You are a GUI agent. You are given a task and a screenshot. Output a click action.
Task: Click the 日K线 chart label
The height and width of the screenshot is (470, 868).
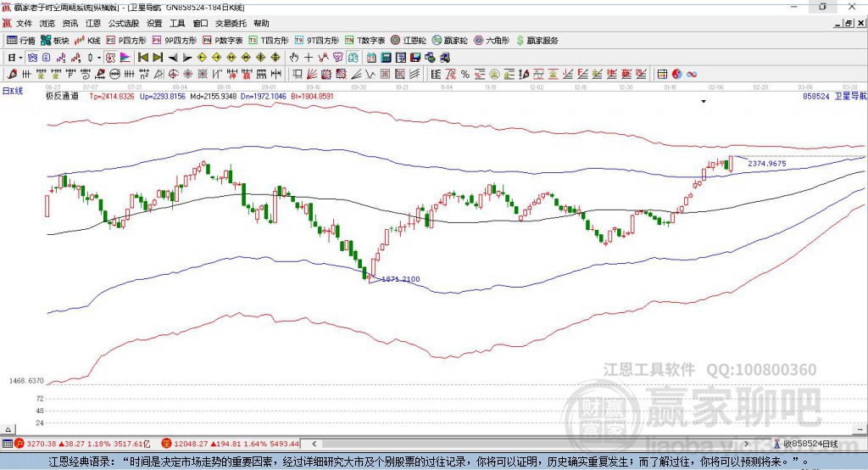[13, 91]
